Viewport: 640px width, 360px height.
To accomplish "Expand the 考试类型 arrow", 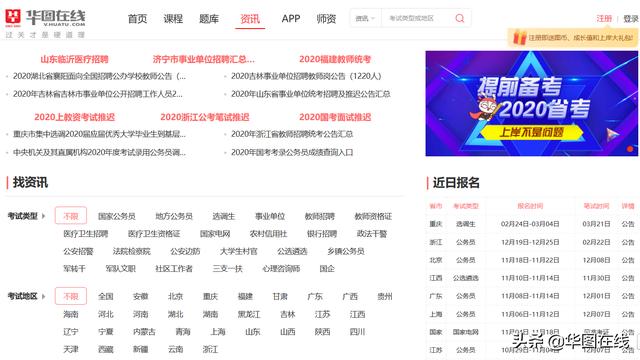I will [44, 216].
